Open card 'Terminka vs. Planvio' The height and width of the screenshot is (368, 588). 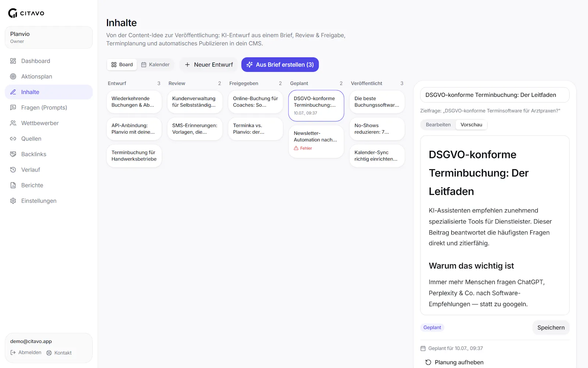click(x=255, y=129)
